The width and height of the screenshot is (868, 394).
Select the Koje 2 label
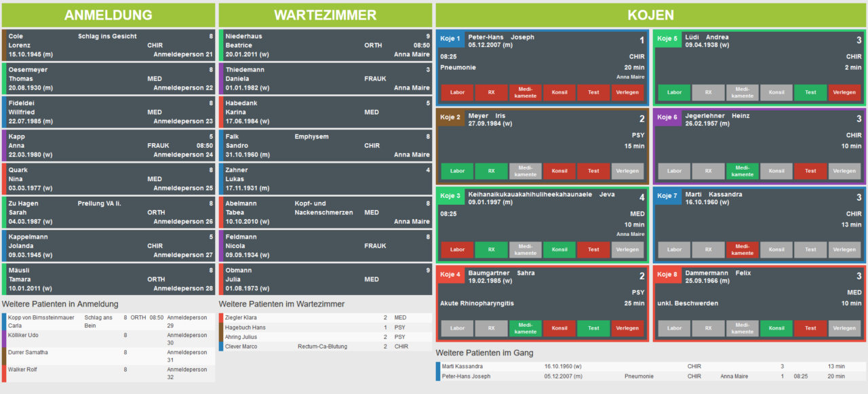coord(450,117)
